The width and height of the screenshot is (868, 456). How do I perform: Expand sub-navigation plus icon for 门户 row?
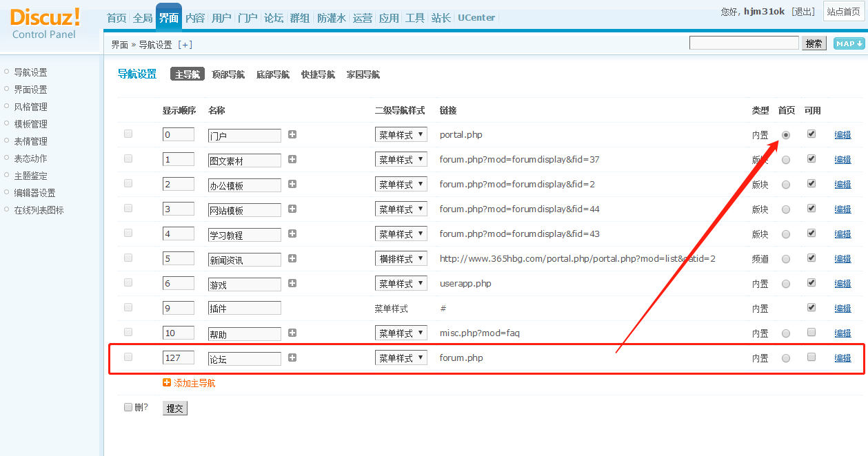pyautogui.click(x=292, y=134)
